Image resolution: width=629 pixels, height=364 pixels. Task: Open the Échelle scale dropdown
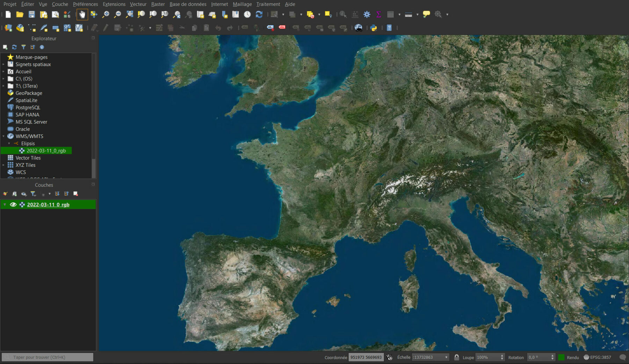coord(446,357)
